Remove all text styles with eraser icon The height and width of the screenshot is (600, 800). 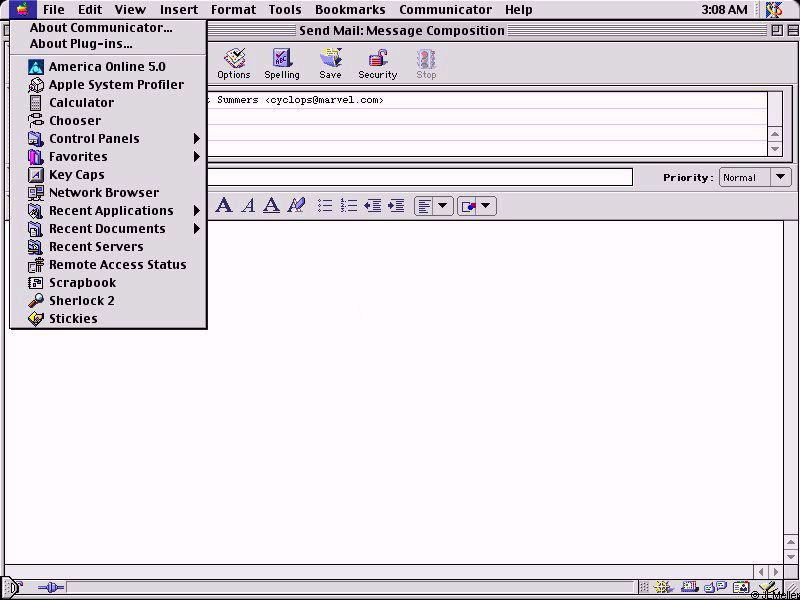click(x=296, y=206)
